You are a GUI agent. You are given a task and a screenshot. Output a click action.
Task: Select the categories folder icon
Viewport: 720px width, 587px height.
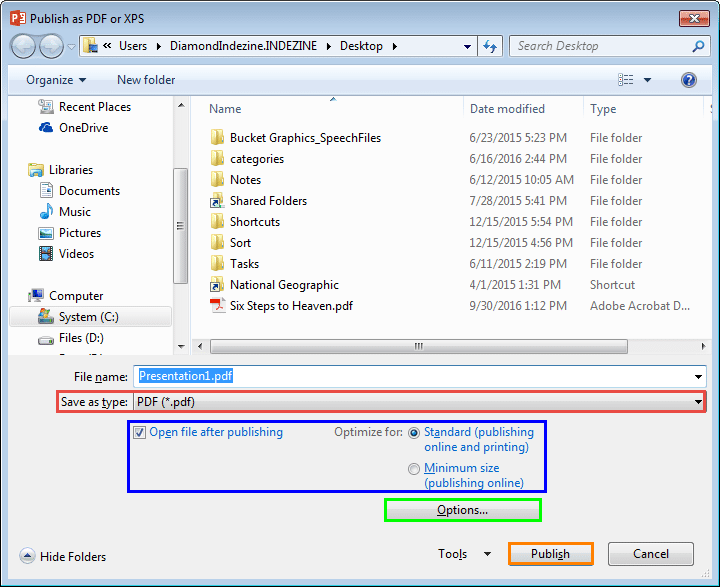(x=217, y=158)
